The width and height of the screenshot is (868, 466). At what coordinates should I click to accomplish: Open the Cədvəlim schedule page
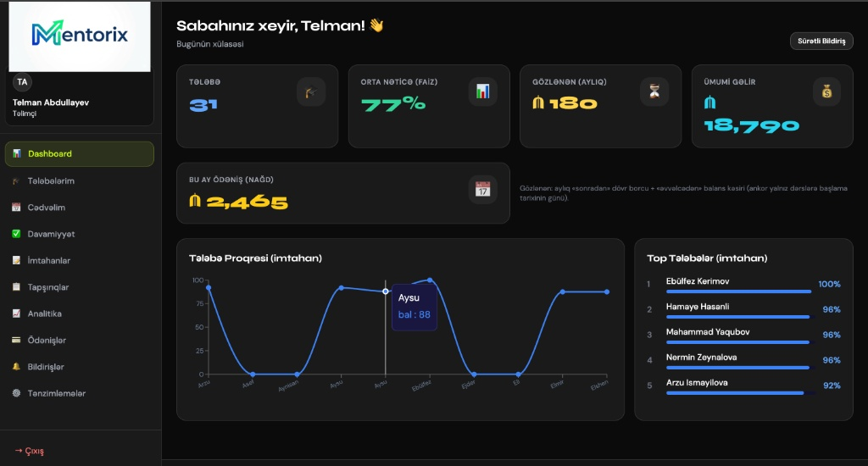click(46, 208)
